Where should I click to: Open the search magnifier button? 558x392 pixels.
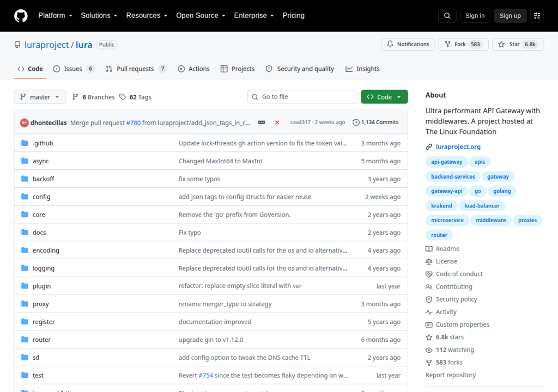447,16
